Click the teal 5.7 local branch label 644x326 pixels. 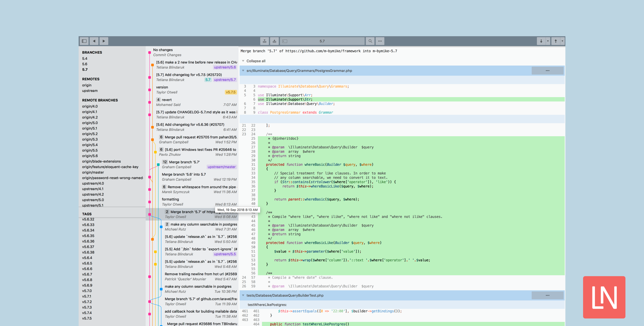pos(208,80)
